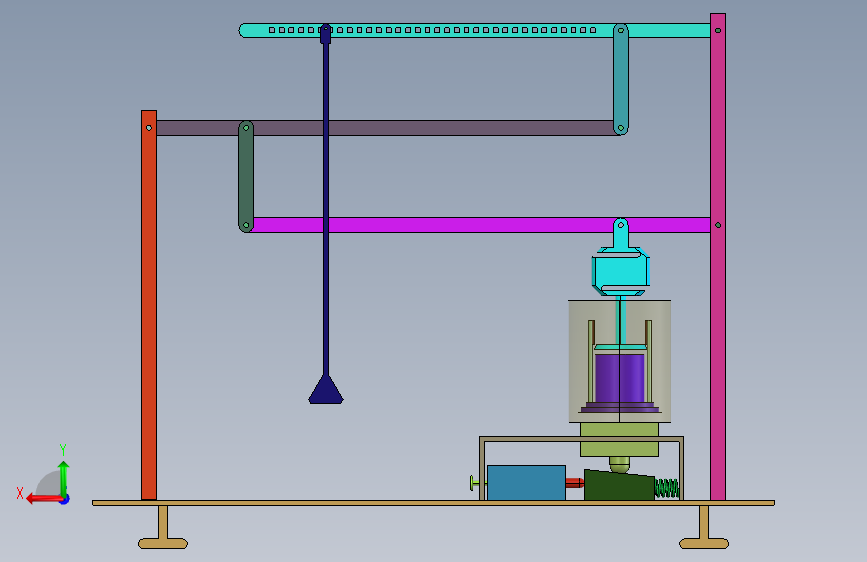Screen dimensions: 867x562
Task: Select the yellow-green knob left of the blue block
Action: click(474, 483)
